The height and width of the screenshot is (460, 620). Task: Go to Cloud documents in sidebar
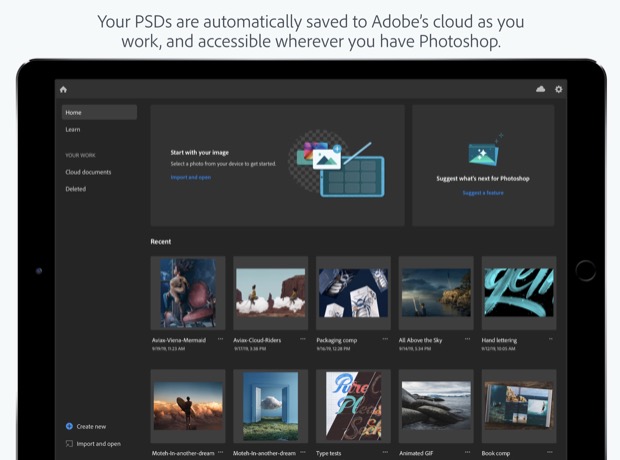click(88, 172)
